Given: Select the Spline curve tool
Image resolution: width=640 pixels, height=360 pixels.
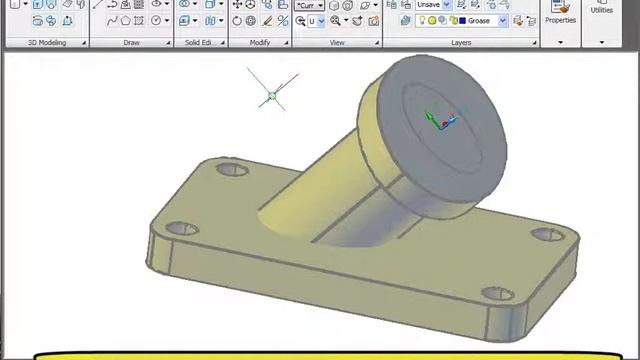Looking at the screenshot, I should click(112, 21).
